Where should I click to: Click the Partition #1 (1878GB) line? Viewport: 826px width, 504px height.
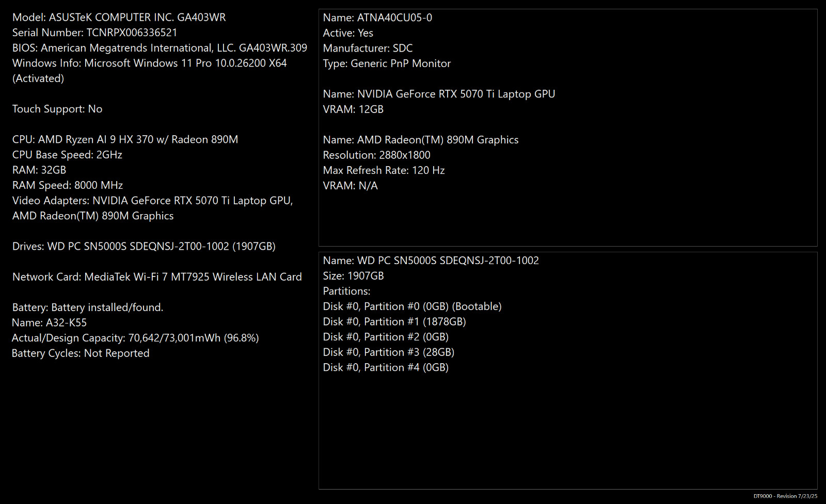[395, 322]
